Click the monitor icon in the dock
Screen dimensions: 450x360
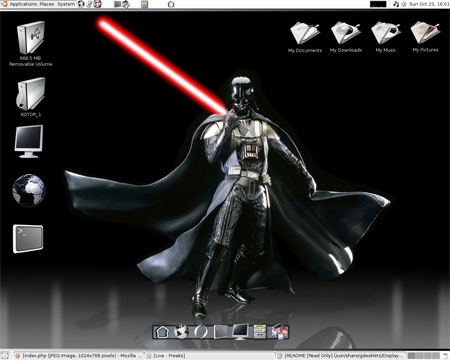point(240,332)
